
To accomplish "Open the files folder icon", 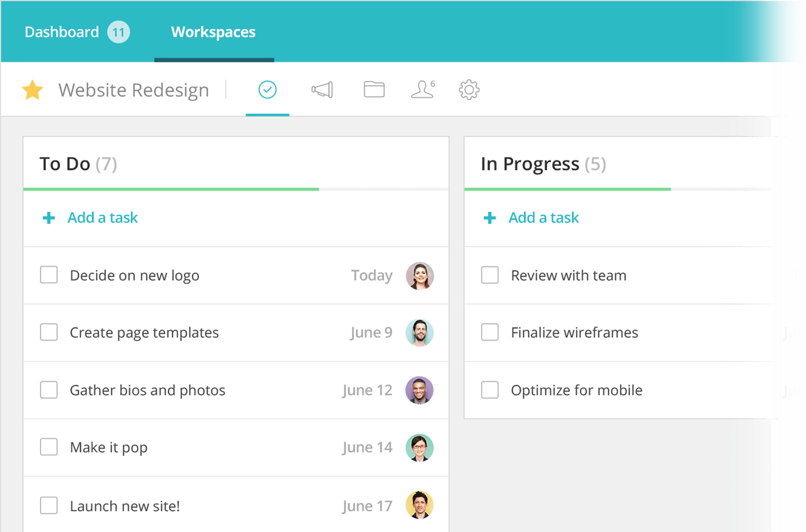I will click(374, 89).
